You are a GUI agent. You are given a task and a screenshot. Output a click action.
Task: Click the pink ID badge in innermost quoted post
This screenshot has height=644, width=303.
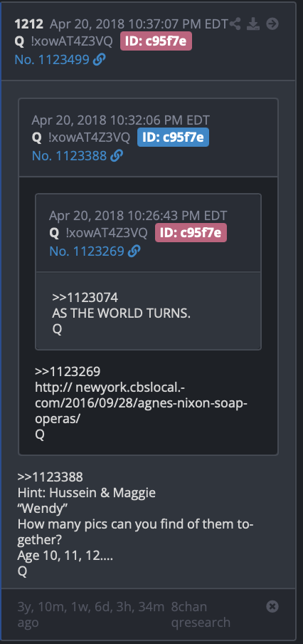click(191, 233)
